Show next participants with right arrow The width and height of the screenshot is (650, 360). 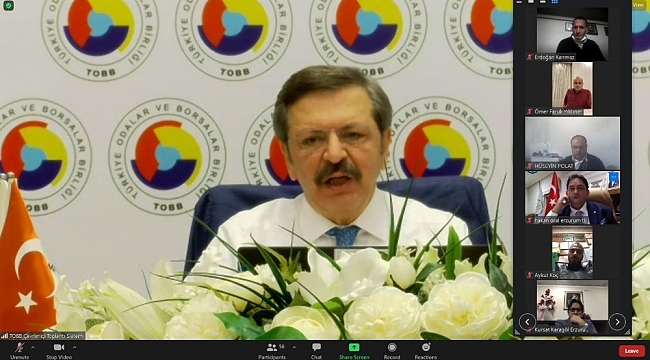pos(617,321)
